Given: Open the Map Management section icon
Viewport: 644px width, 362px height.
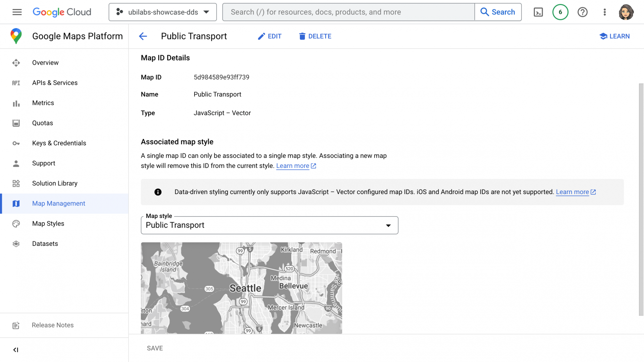Looking at the screenshot, I should (16, 203).
